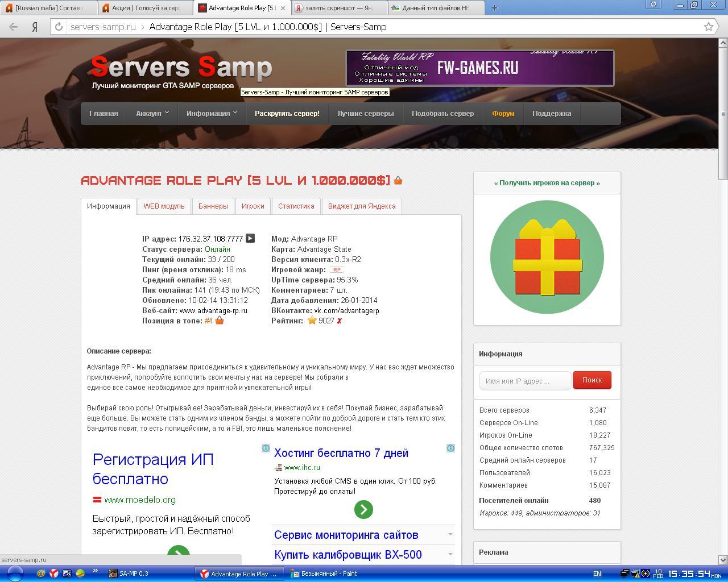Open the Windows Start orb
This screenshot has height=582, width=728.
coord(14,573)
